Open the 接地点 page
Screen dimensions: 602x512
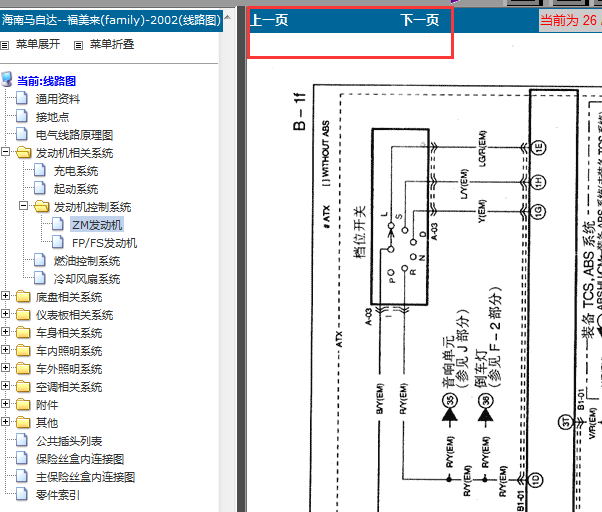52,117
